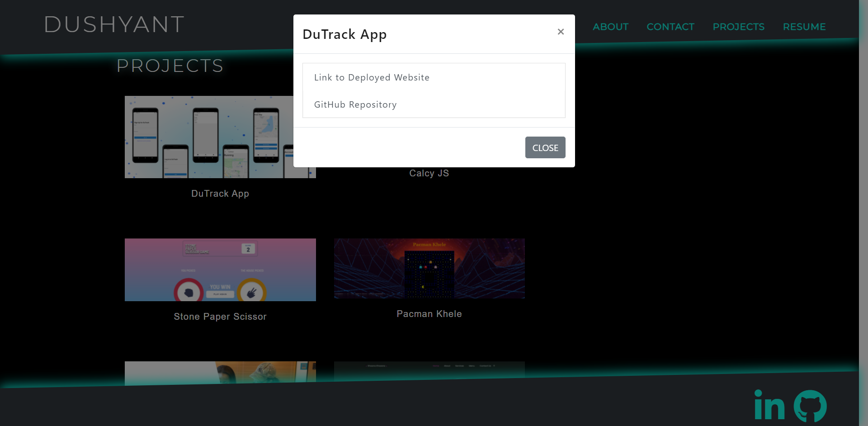Viewport: 868px width, 426px height.
Task: Open the Stone Paper Scissor project thumbnail
Action: [220, 270]
